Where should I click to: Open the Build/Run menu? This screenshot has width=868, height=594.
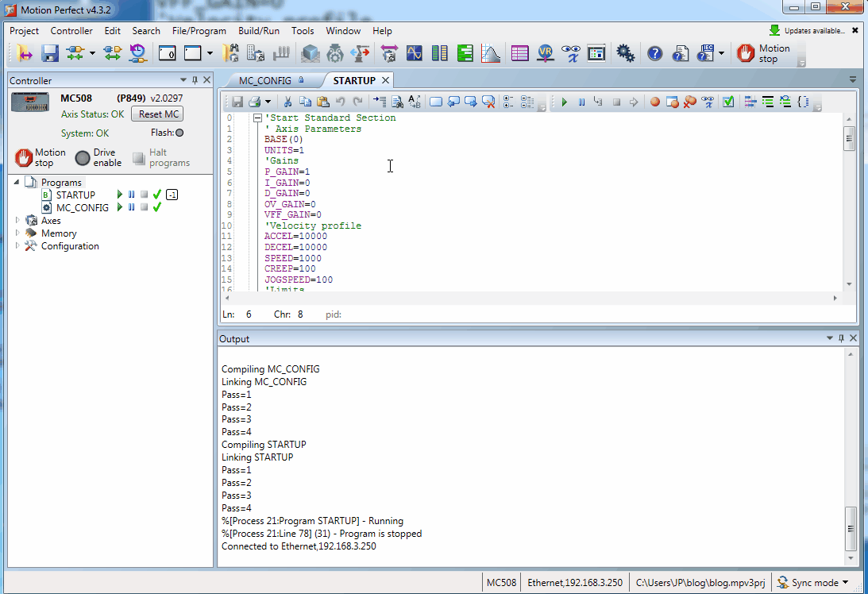[x=259, y=31]
